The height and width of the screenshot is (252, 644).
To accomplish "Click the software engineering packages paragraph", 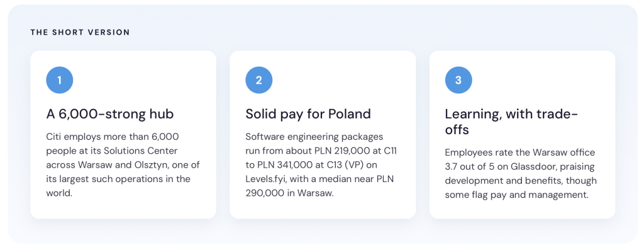I will tap(321, 164).
